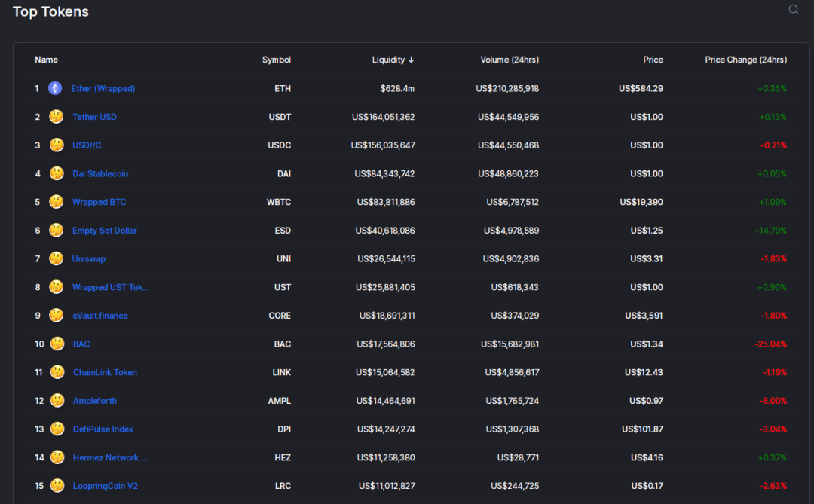The width and height of the screenshot is (814, 504).
Task: Open the cVault.finance token link
Action: coord(100,316)
